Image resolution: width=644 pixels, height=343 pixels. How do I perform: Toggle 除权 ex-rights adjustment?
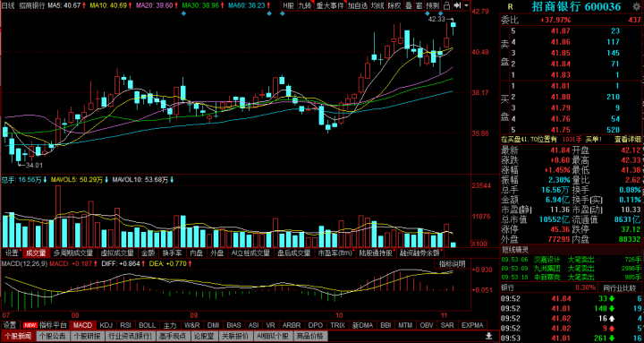pyautogui.click(x=394, y=5)
